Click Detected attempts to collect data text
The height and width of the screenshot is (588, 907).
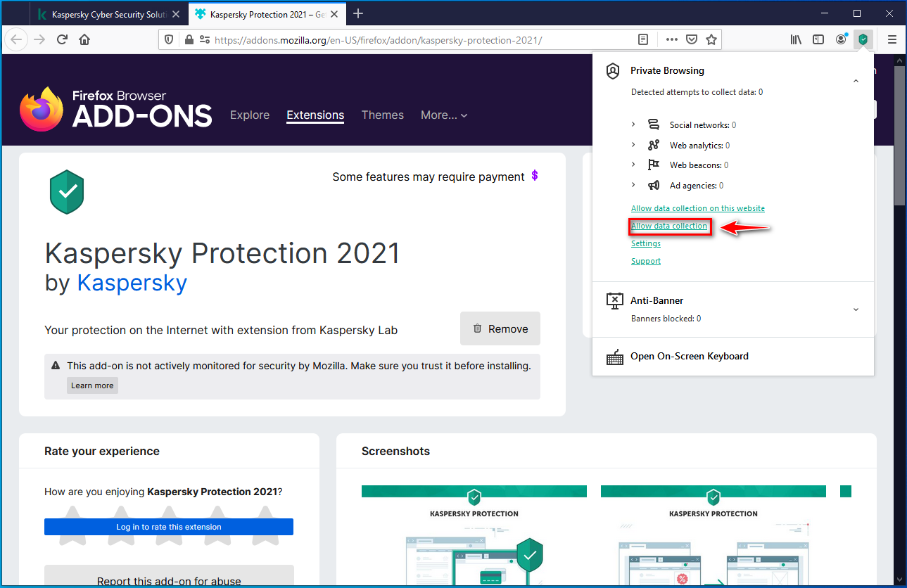pyautogui.click(x=697, y=92)
